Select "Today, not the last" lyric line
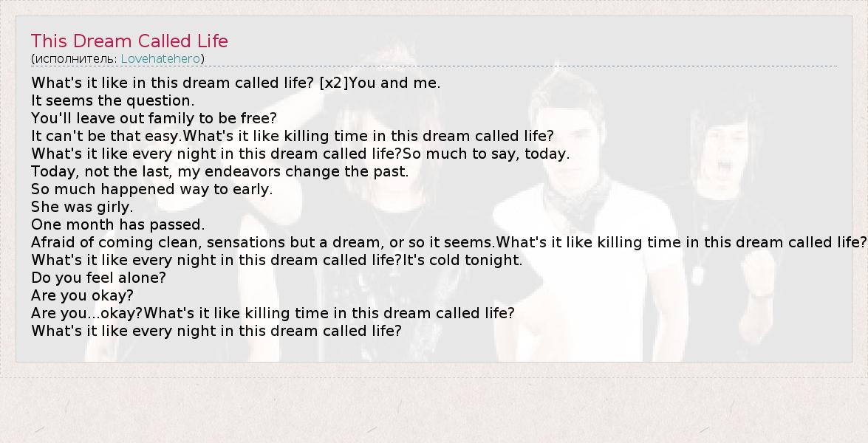This screenshot has height=443, width=868. pos(219,171)
